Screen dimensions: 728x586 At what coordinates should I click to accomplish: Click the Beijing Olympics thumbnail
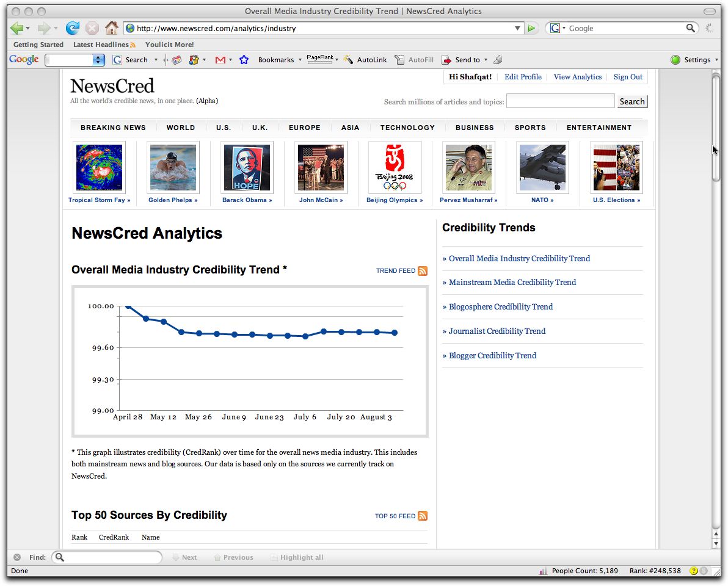click(395, 167)
